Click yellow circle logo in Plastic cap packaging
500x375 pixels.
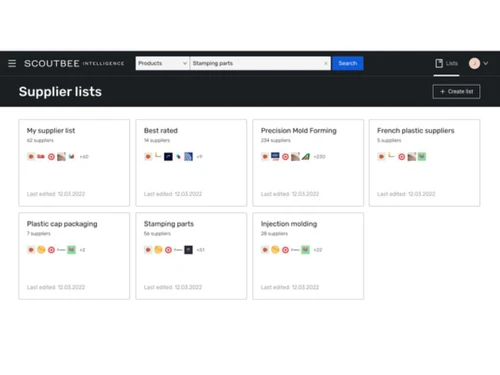pos(41,250)
